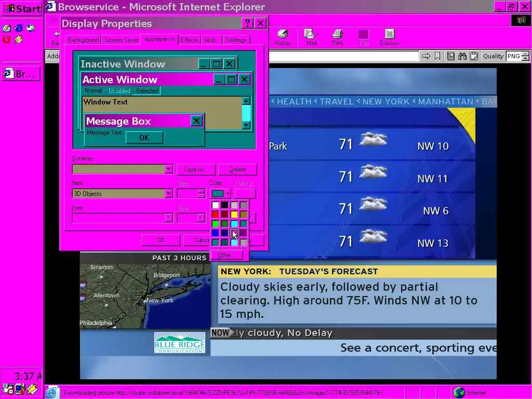Click the Internet zone globe icon
This screenshot has height=399, width=532.
click(459, 393)
